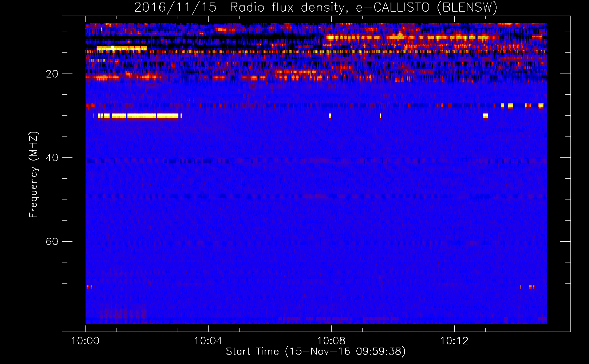Screen dimensions: 589x364
Task: Click the '40' frequency tick label
Action: (x=52, y=158)
